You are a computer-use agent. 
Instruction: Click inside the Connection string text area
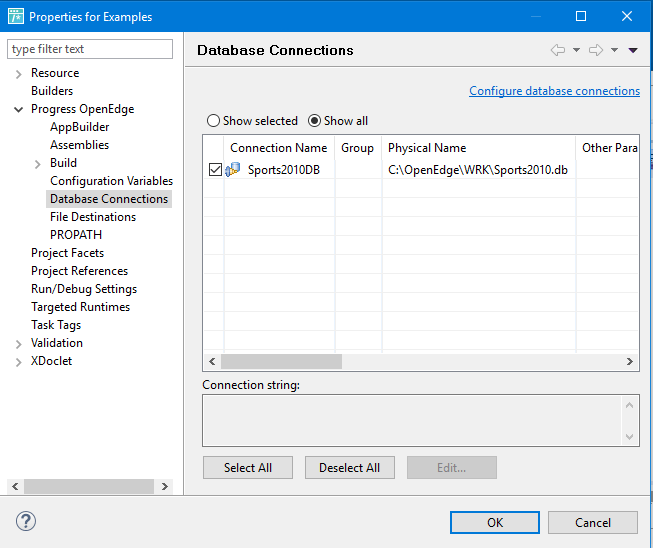(412, 421)
